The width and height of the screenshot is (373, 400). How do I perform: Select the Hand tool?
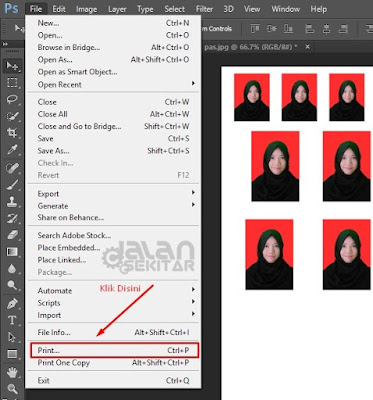click(12, 372)
